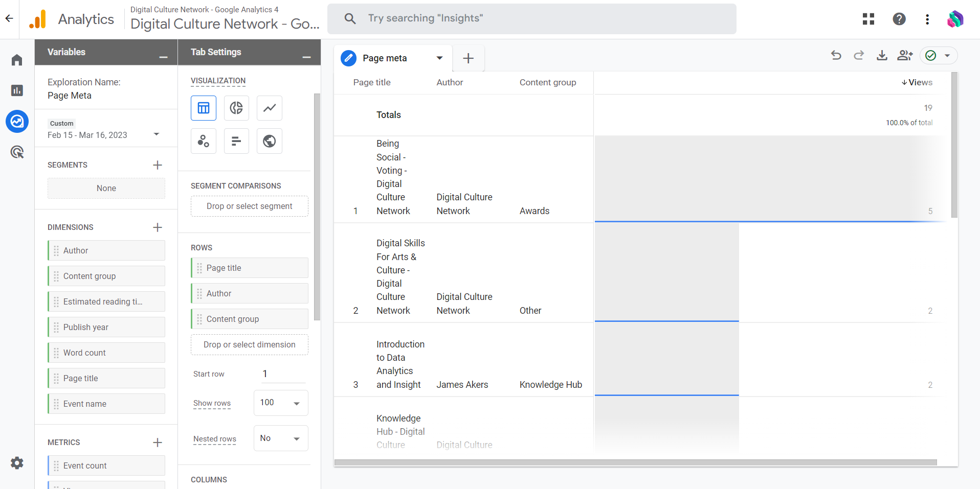This screenshot has height=489, width=980.
Task: Select the Estimated reading time dimension
Action: 106,301
